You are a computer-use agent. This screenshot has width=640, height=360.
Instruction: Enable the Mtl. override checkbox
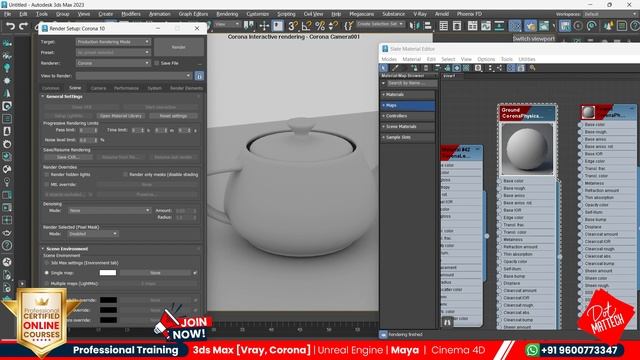tap(47, 184)
